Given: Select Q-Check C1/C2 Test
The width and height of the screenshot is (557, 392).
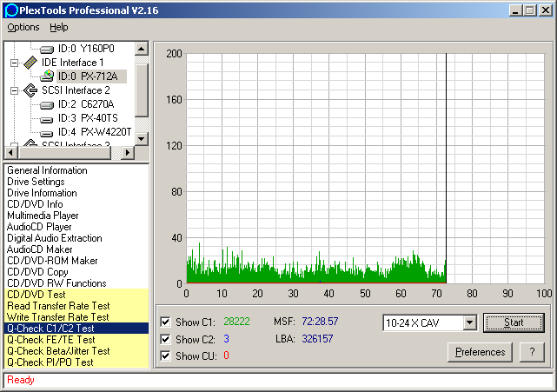Looking at the screenshot, I should pyautogui.click(x=76, y=329).
